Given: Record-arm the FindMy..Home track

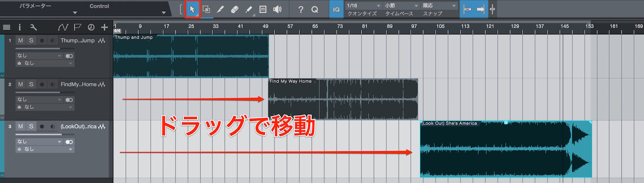Looking at the screenshot, I should (x=42, y=84).
